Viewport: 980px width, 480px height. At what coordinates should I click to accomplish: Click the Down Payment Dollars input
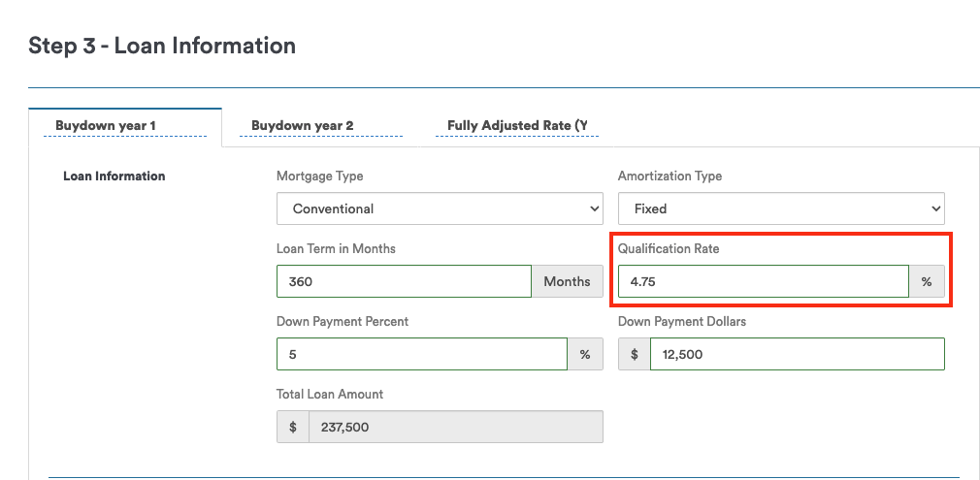click(798, 354)
